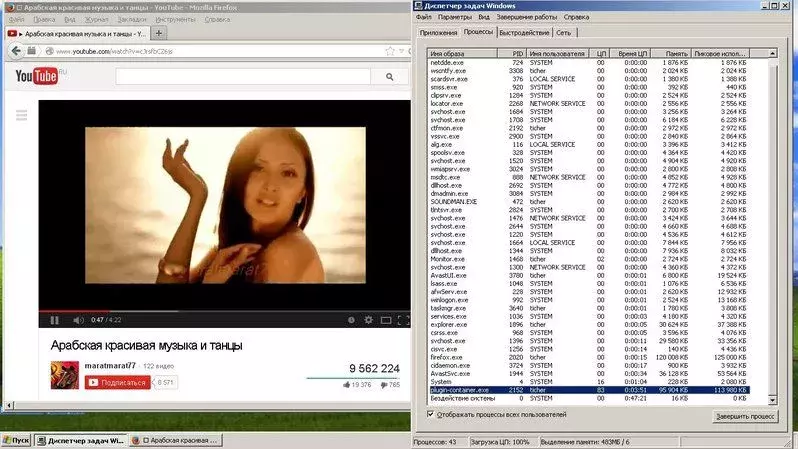The width and height of the screenshot is (798, 449).
Task: Go back in Firefox
Action: coord(16,51)
